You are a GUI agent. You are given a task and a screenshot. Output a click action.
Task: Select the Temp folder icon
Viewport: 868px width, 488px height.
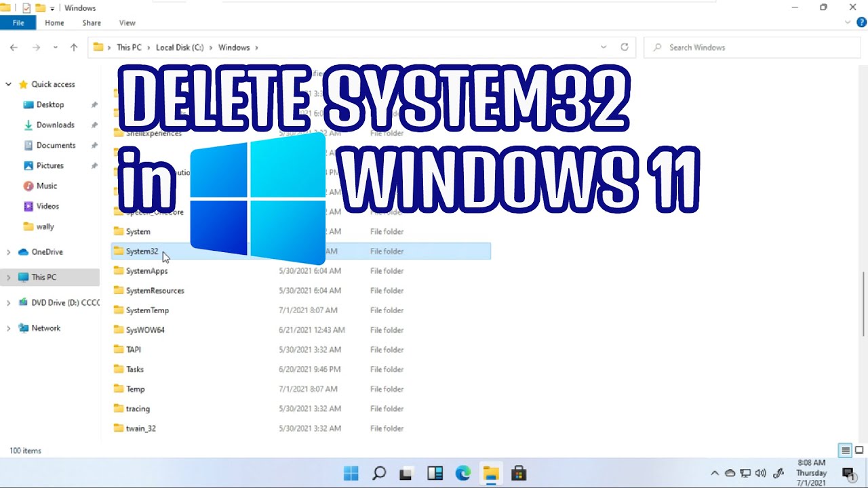point(119,389)
